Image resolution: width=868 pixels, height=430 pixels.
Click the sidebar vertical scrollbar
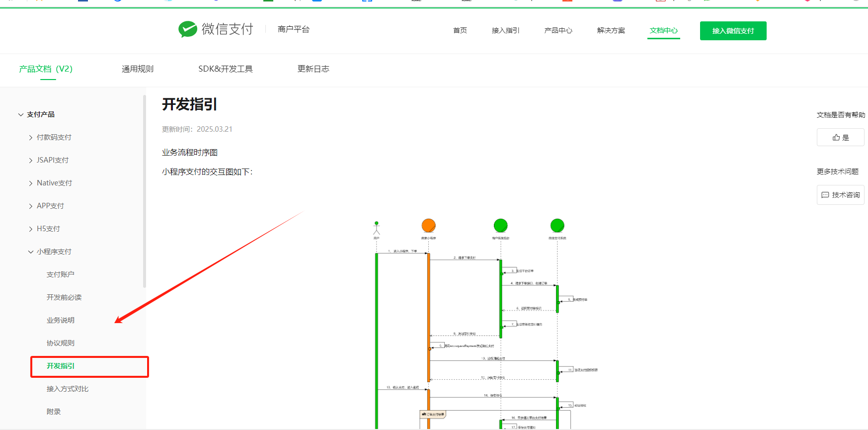click(x=145, y=191)
